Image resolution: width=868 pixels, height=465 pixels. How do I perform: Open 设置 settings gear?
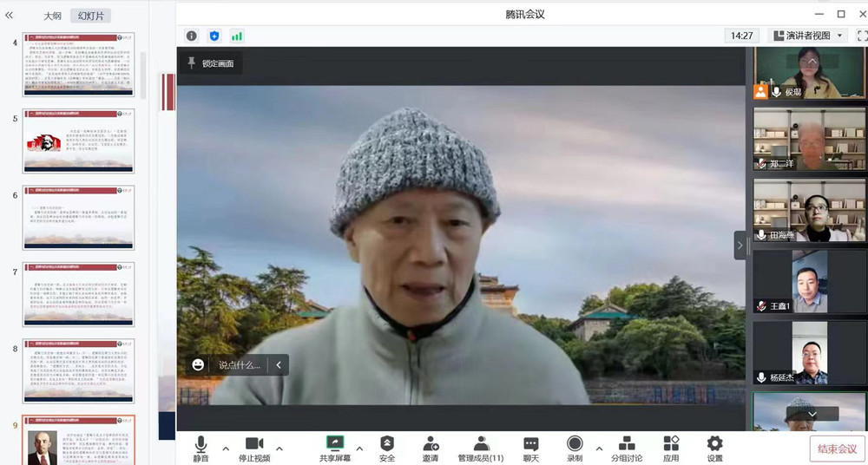click(x=714, y=448)
